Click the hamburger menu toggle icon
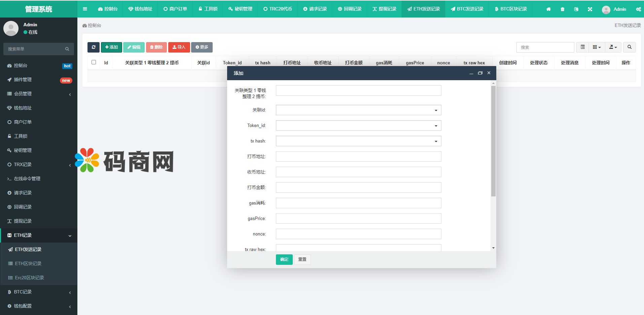Image resolution: width=644 pixels, height=315 pixels. [85, 9]
